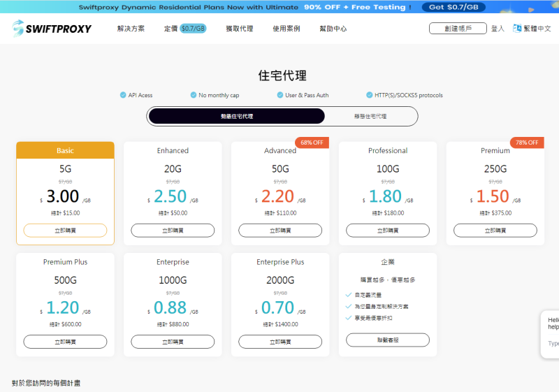Click the API Access checkmark icon
Screen dimensions: 559x392
pos(123,95)
